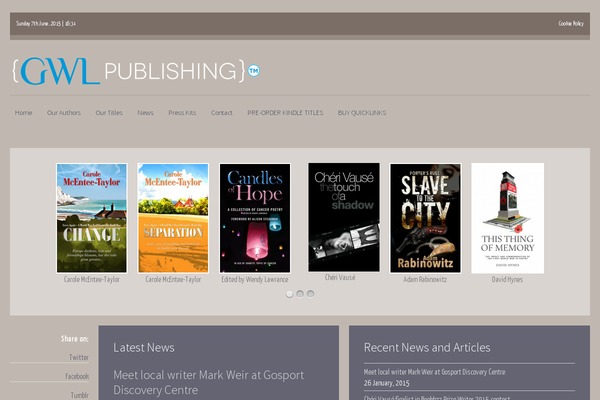Screen dimensions: 600x400
Task: Open PRE-ORDER KINDLE TITLES menu item
Action: click(x=285, y=113)
